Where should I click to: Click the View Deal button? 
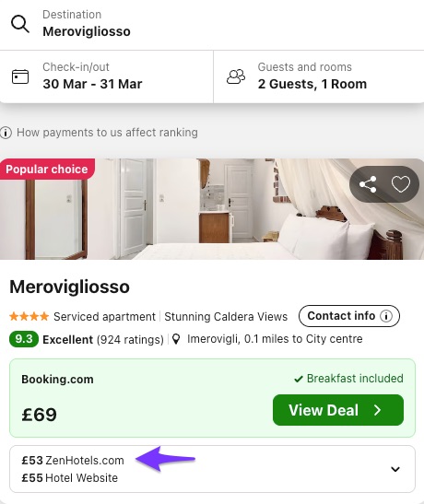coord(338,410)
